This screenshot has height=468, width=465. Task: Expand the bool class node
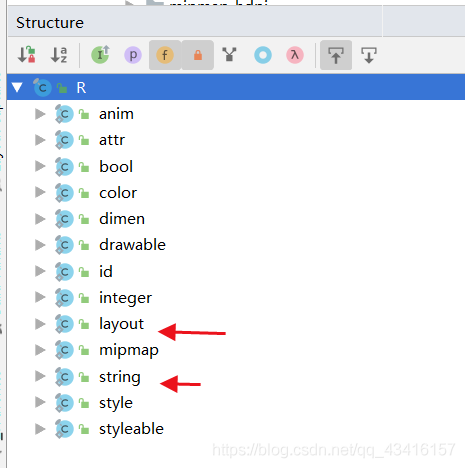pos(40,166)
